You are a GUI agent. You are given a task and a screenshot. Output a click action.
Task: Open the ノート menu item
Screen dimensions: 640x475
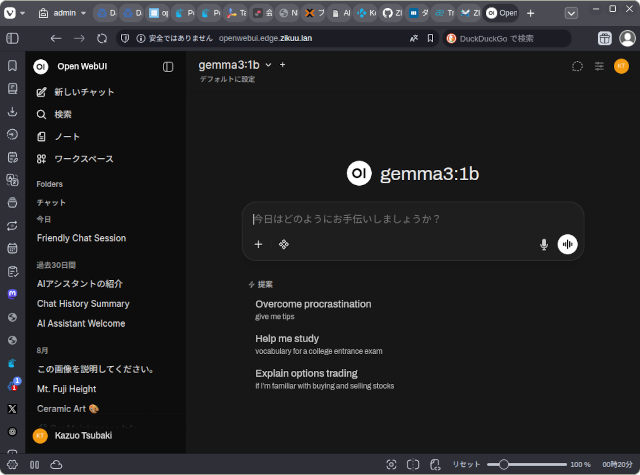coord(67,137)
